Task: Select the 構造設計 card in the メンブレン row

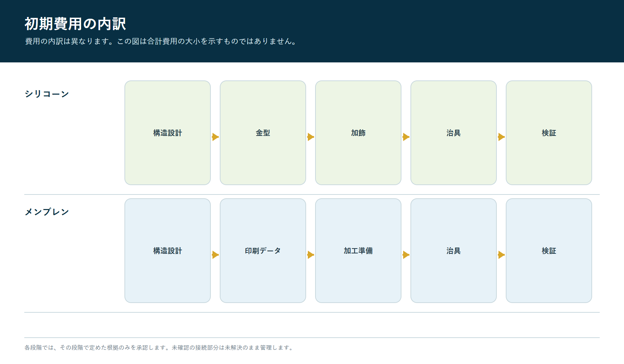Action: (168, 251)
